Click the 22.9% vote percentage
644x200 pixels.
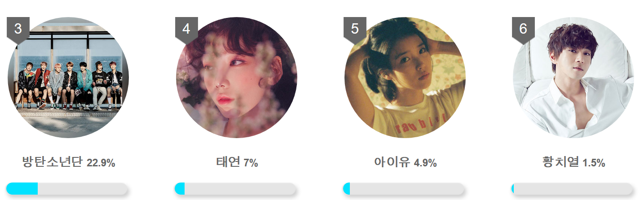(x=101, y=163)
